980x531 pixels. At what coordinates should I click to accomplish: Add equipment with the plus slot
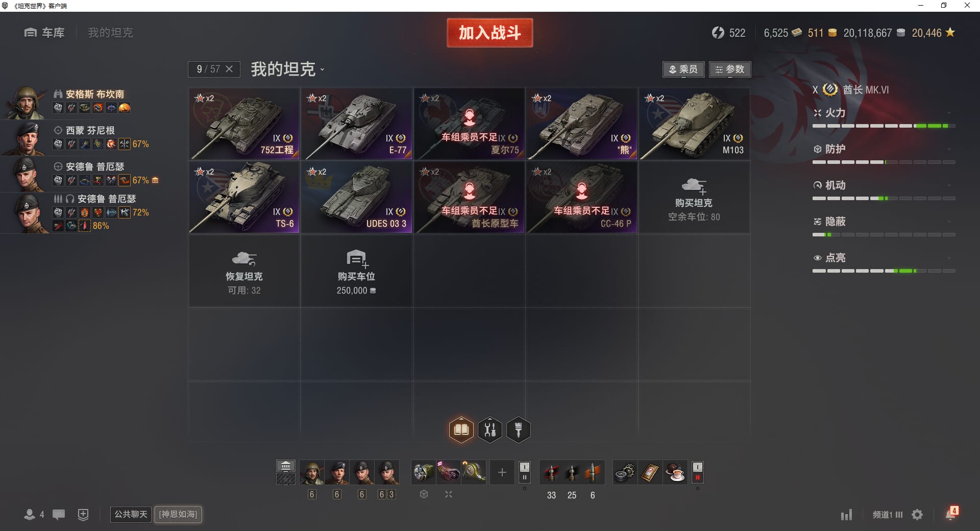pos(502,473)
